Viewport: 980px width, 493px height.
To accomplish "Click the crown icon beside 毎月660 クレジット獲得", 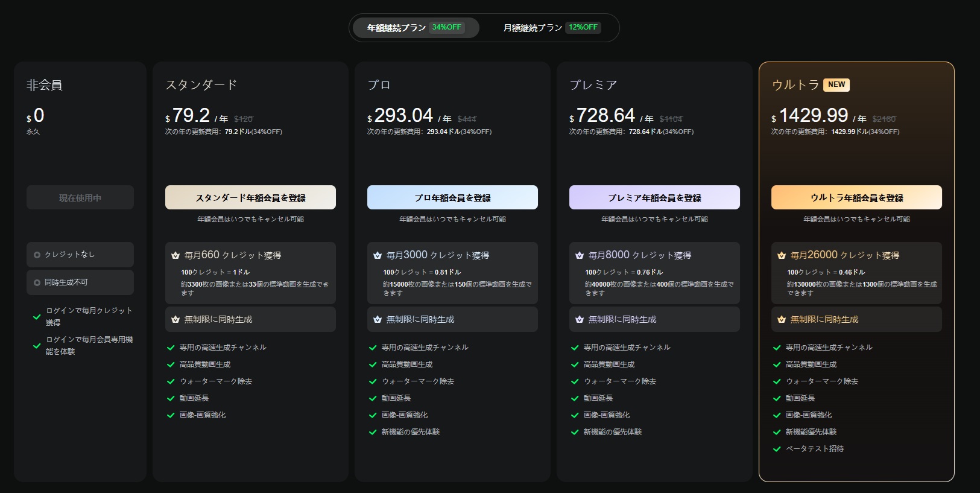I will click(x=175, y=256).
